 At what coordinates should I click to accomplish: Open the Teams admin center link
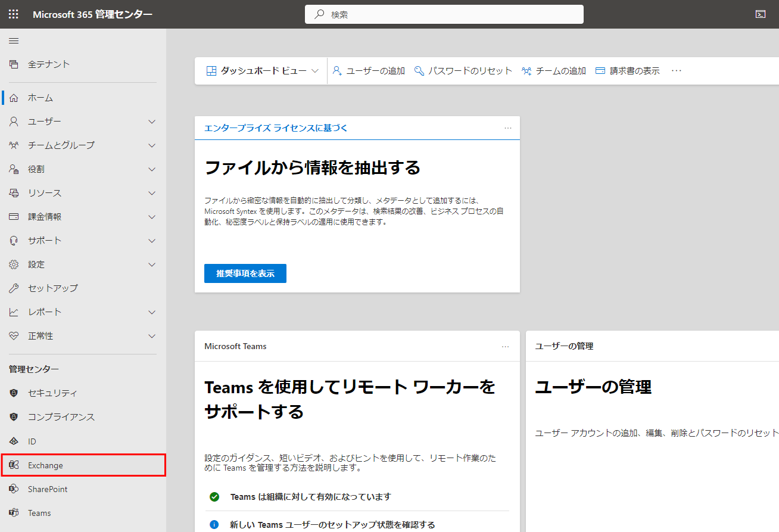pos(83,513)
